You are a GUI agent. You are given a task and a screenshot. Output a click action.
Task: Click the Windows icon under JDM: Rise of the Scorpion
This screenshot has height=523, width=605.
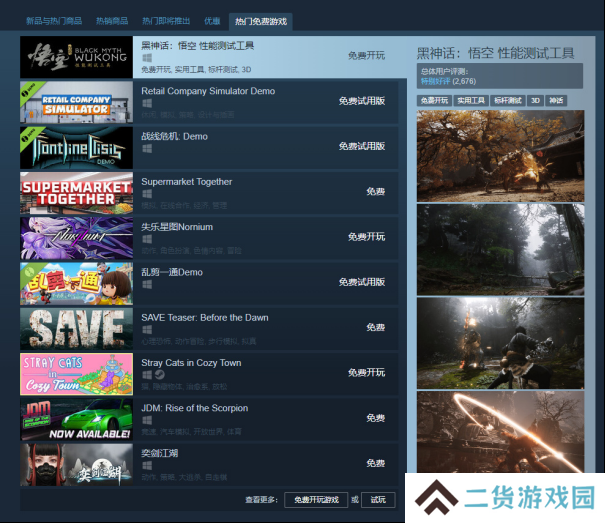click(x=147, y=420)
